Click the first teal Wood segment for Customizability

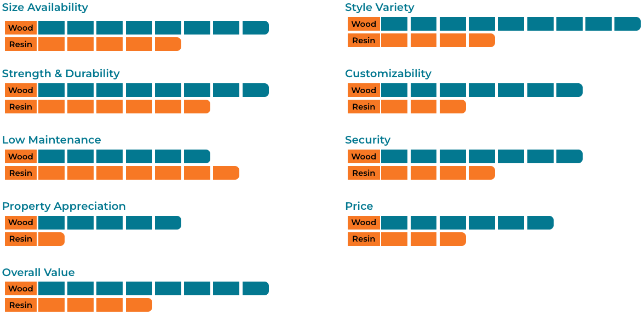394,90
